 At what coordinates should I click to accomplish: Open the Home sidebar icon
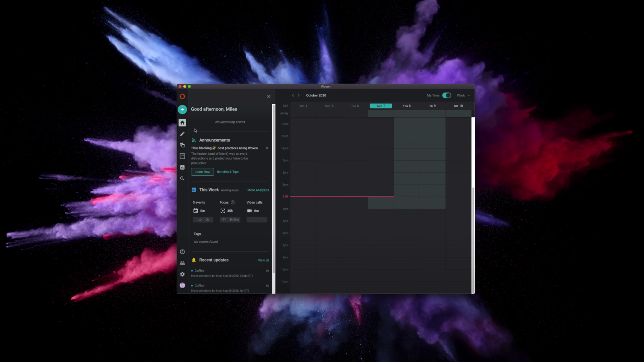coord(182,123)
